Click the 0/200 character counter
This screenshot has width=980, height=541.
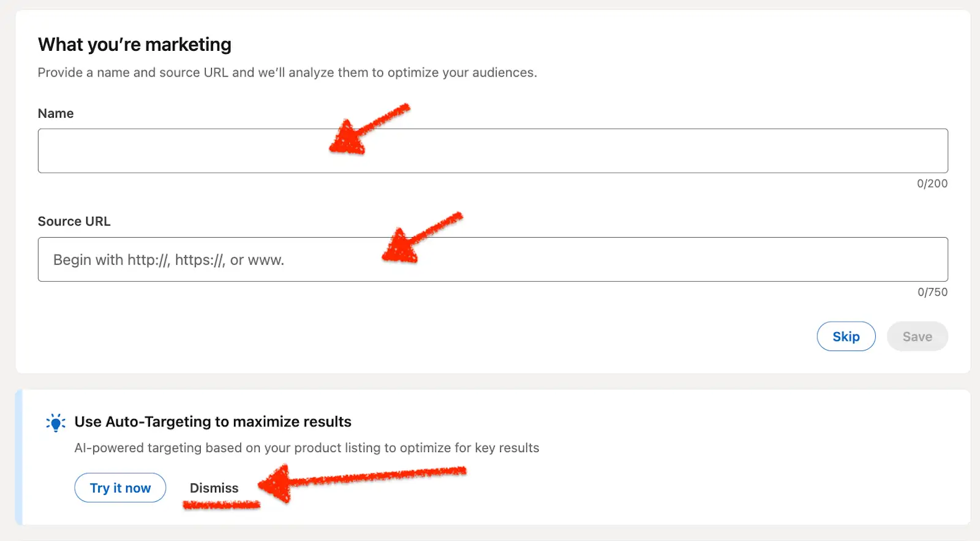(932, 183)
